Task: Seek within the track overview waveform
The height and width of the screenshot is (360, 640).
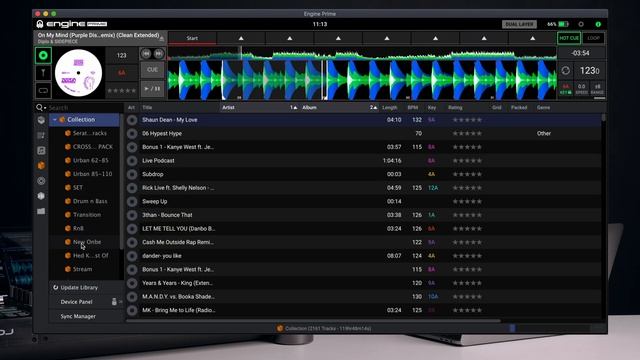Action: [x=362, y=53]
